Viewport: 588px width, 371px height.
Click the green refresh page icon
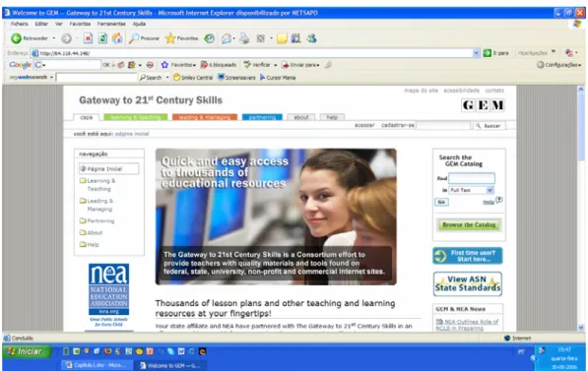102,38
